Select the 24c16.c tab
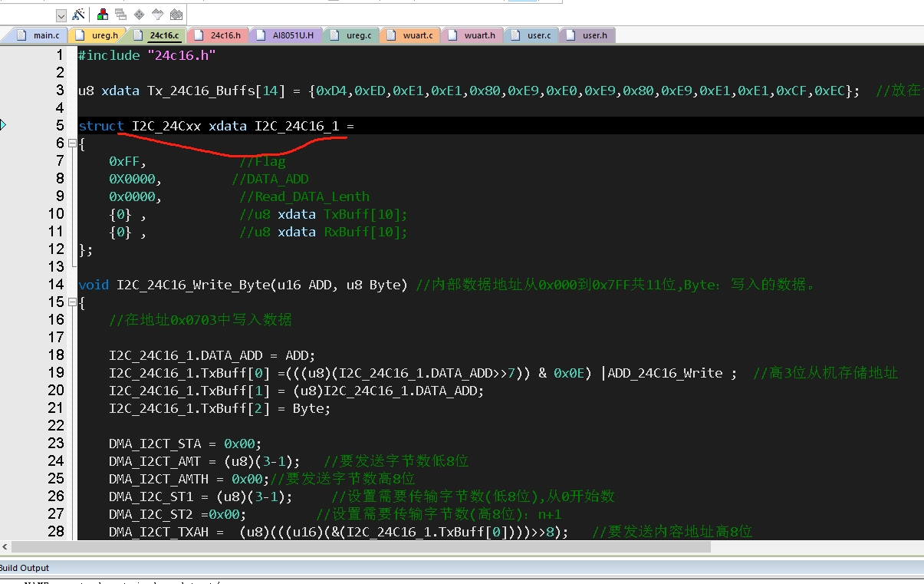 coord(159,35)
